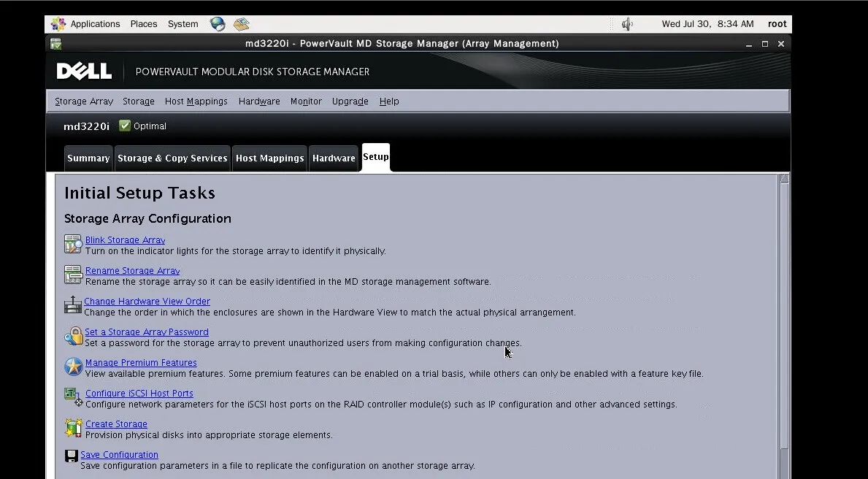The height and width of the screenshot is (479, 868).
Task: Follow the Blink Storage Array link
Action: point(125,239)
